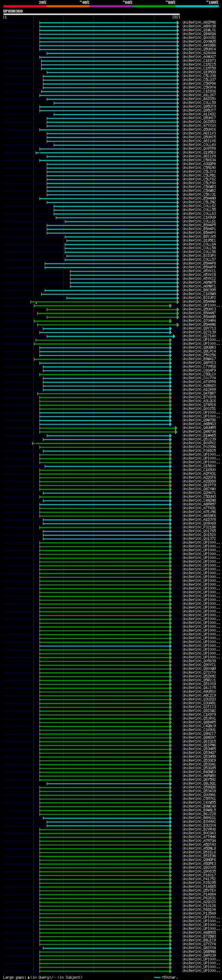Select hit label UniRef100_C5K634
The image size is (222, 980).
pyautogui.click(x=199, y=160)
